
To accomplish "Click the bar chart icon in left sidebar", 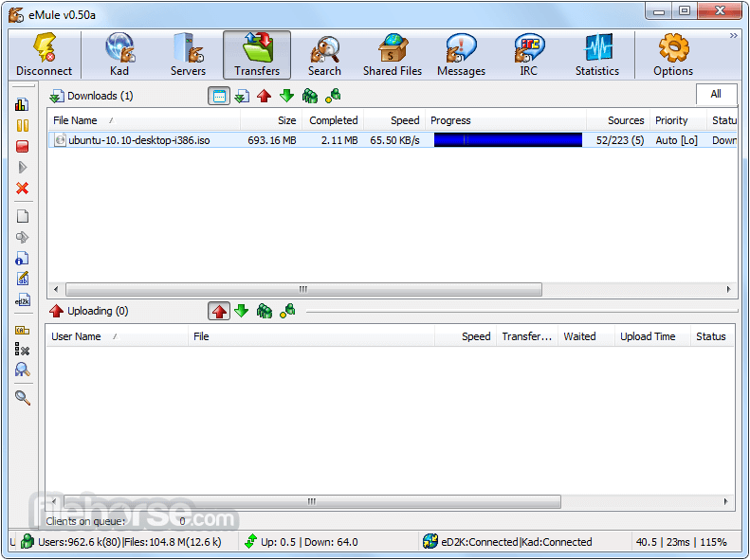I will click(22, 104).
